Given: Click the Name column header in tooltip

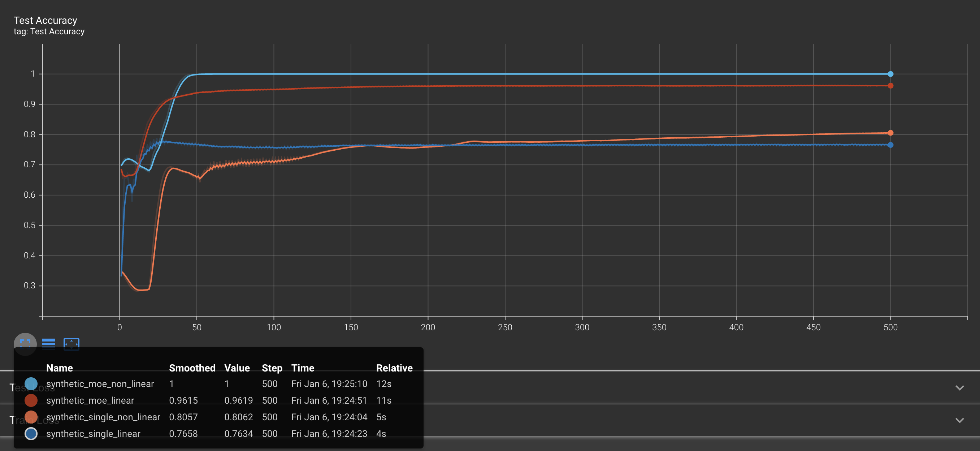Looking at the screenshot, I should click(x=59, y=368).
